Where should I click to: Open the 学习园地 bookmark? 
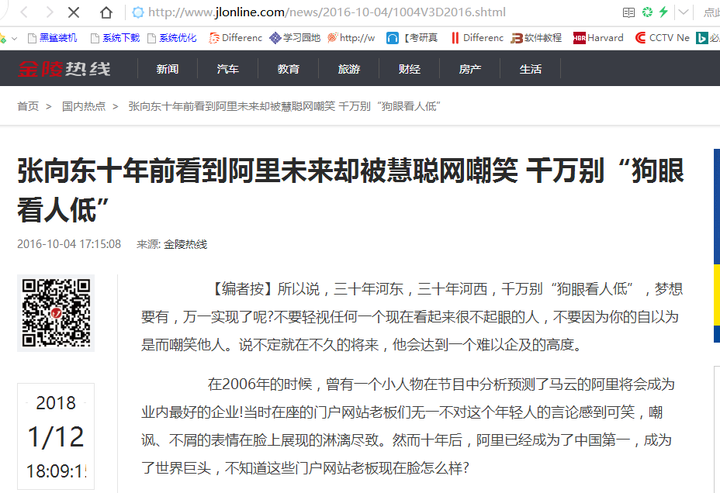click(294, 38)
